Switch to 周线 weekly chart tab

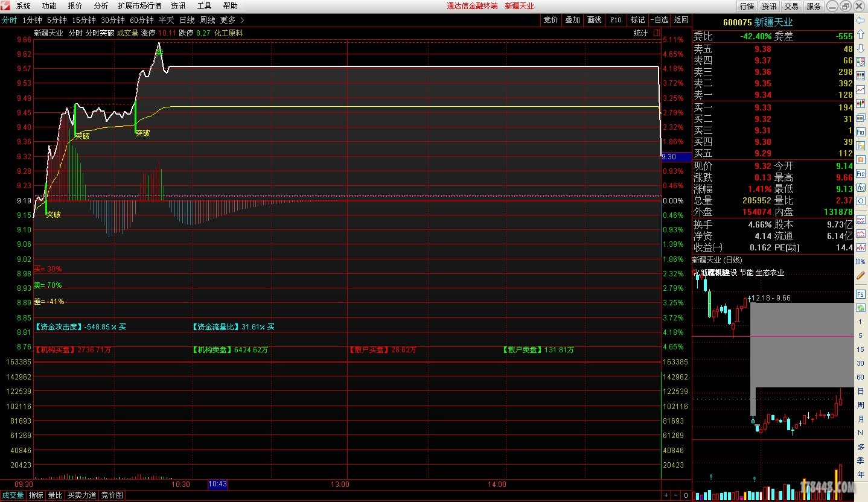coord(208,20)
